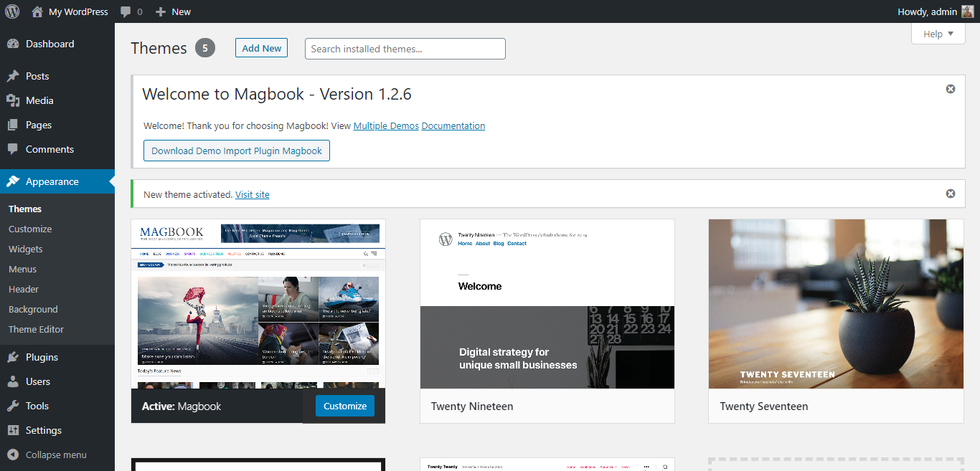This screenshot has width=980, height=471.
Task: Click the Download Demo Import Plugin Magbook button
Action: (237, 151)
